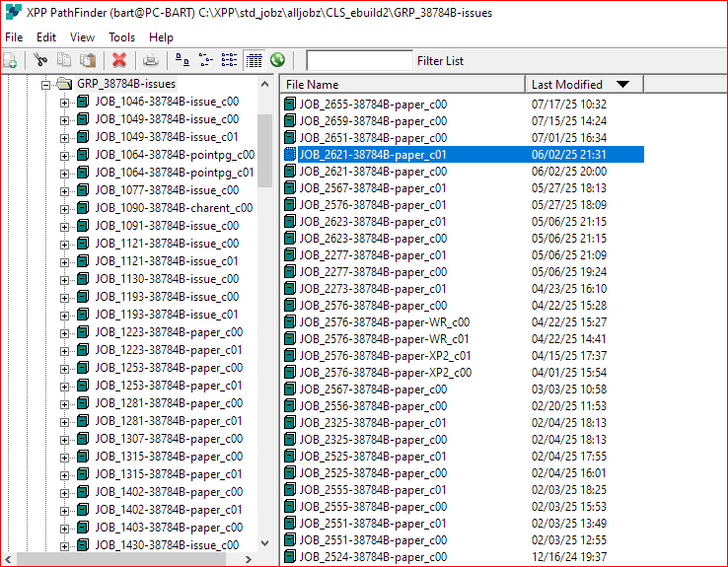Expand JOB_1064-38784B-pointpg_c00 tree node
This screenshot has width=728, height=567.
[x=64, y=156]
